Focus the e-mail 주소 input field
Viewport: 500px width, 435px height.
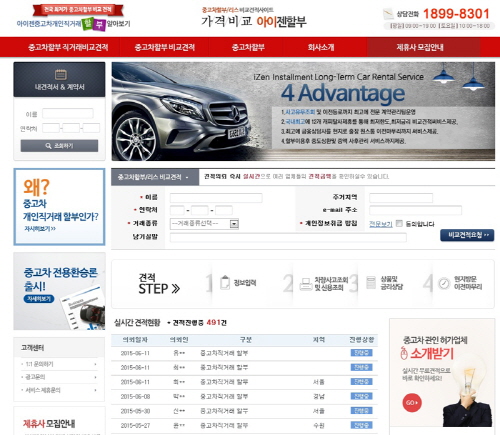coord(415,210)
